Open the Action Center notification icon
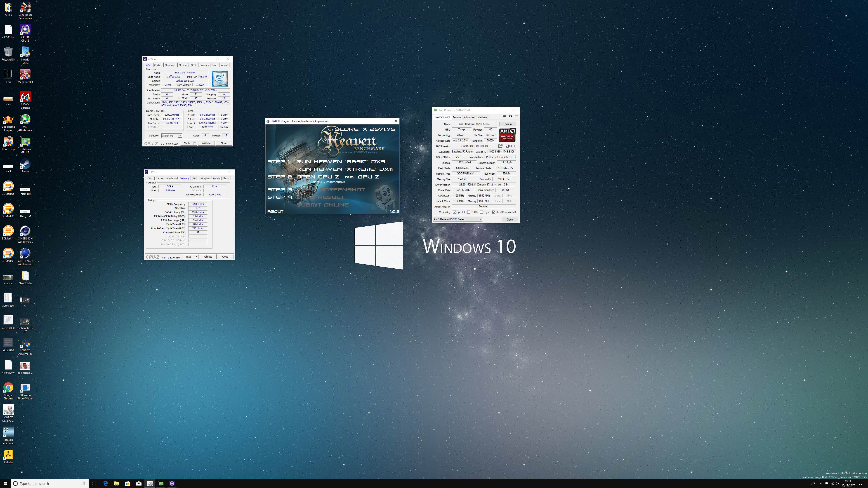 [860, 483]
